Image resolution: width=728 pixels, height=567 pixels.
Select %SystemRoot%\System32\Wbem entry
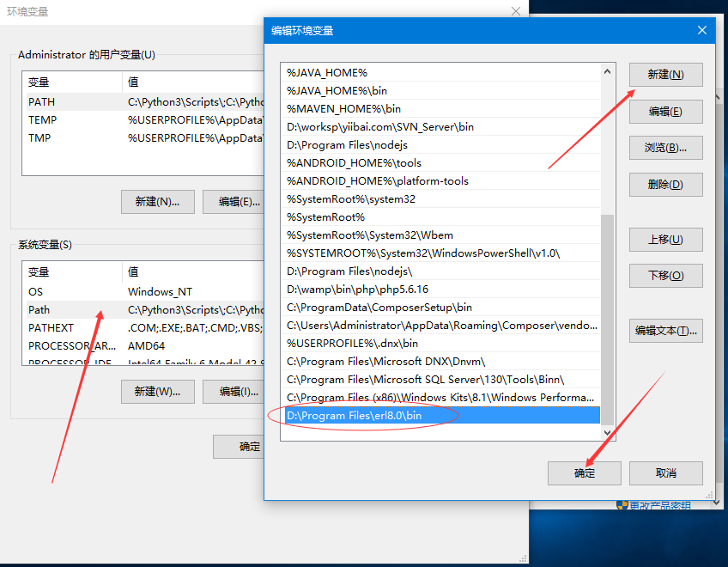tap(440, 235)
